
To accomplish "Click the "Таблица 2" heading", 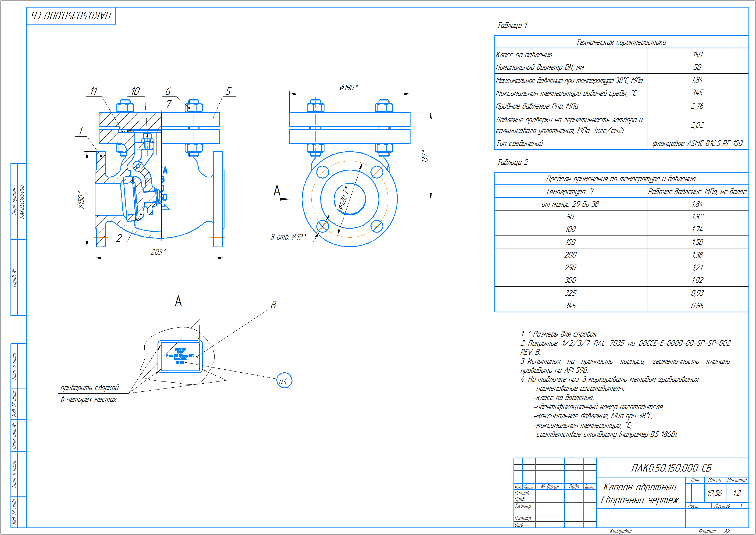I will tap(513, 162).
